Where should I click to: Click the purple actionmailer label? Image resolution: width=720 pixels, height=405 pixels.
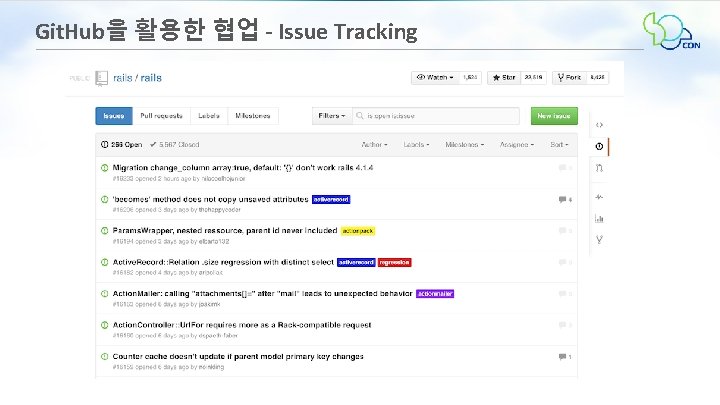435,293
